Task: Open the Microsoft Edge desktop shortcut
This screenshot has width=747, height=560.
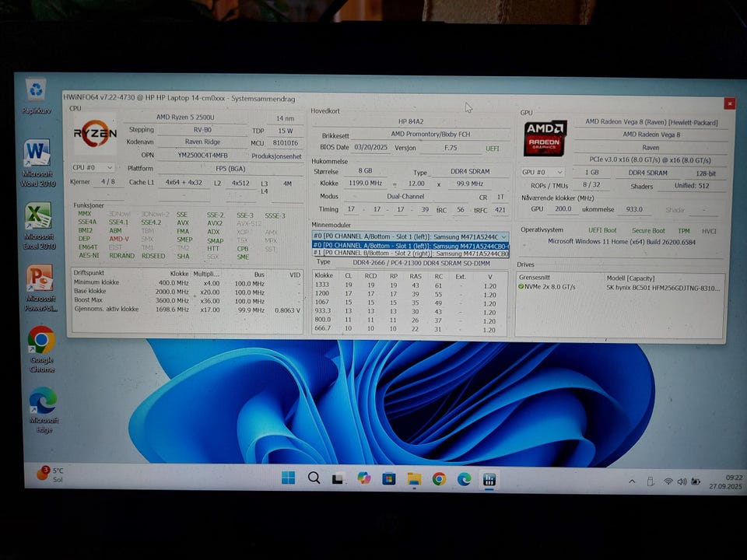Action: (44, 410)
